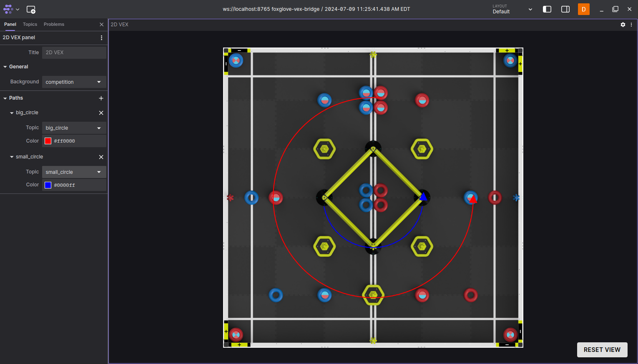This screenshot has height=364, width=638.
Task: Switch to the Problems tab
Action: click(x=54, y=25)
